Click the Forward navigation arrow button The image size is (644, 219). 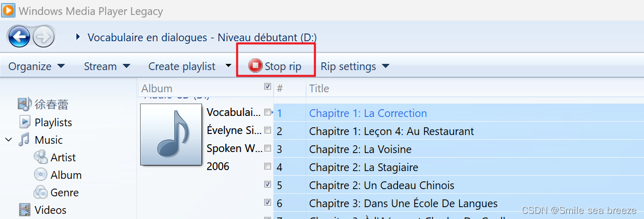(x=43, y=37)
